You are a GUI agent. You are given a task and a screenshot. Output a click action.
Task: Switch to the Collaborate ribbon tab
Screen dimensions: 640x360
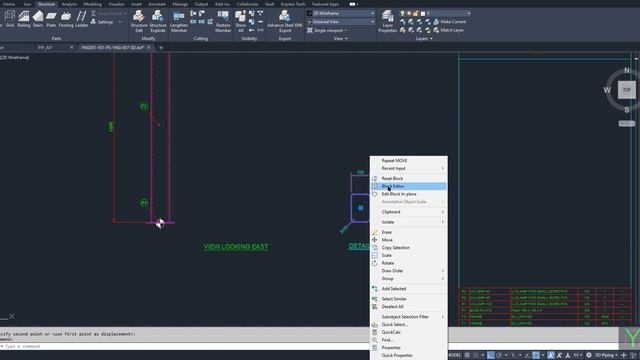click(x=247, y=4)
